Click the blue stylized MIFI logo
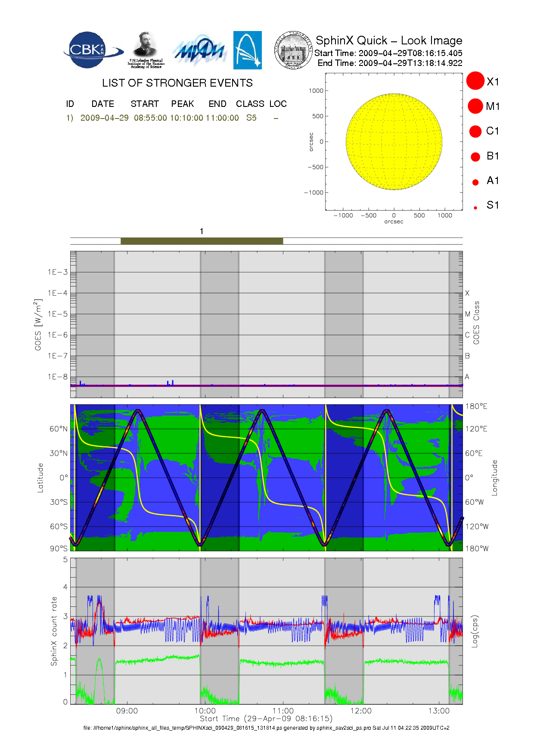The height and width of the screenshot is (756, 534). 199,51
